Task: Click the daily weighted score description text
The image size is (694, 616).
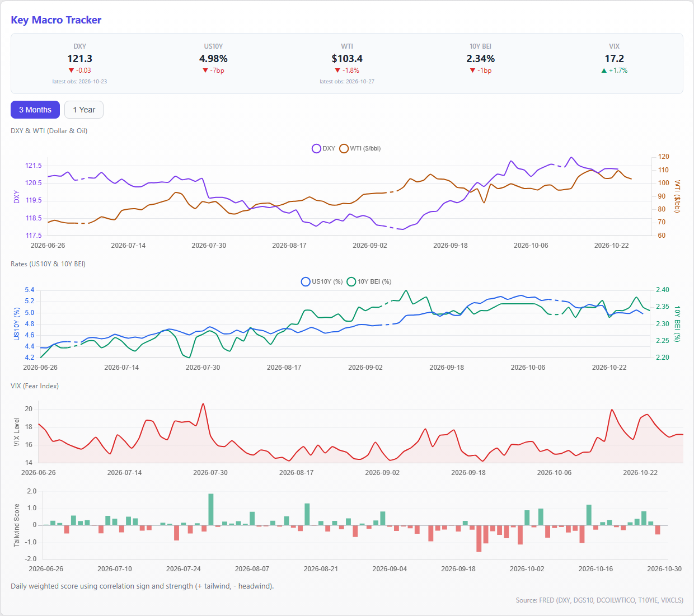Action: point(142,586)
